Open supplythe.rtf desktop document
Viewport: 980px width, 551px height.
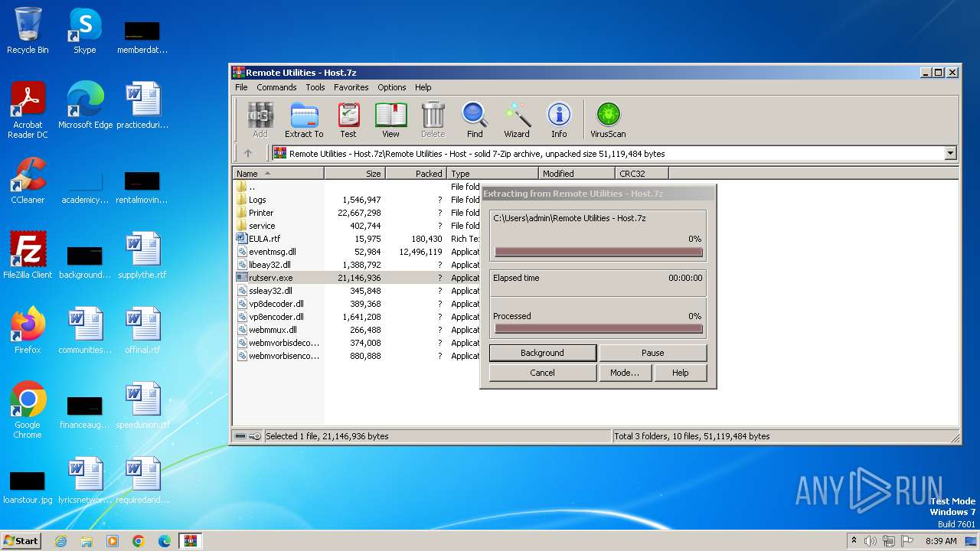point(142,256)
